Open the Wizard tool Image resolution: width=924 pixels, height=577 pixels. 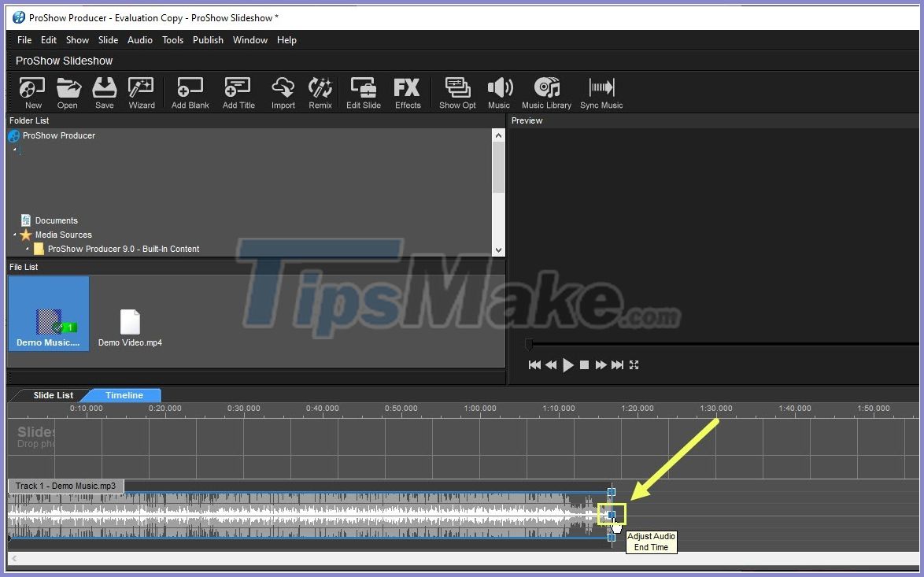[x=141, y=92]
